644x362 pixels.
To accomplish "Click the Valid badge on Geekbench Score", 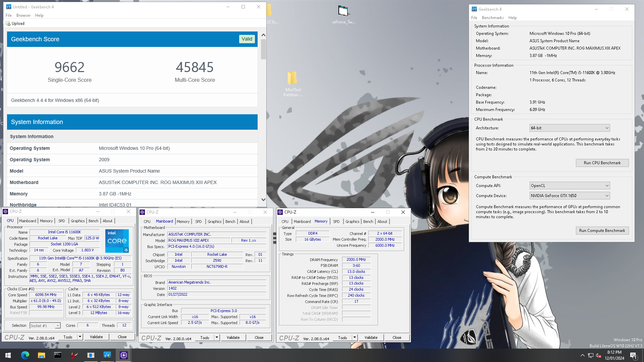I will [x=247, y=39].
